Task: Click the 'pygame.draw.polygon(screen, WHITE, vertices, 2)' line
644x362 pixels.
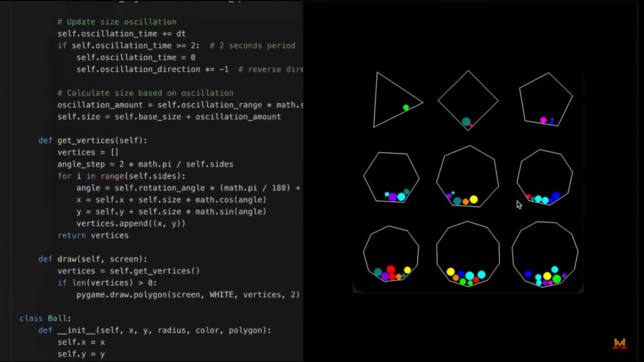Action: click(x=188, y=295)
